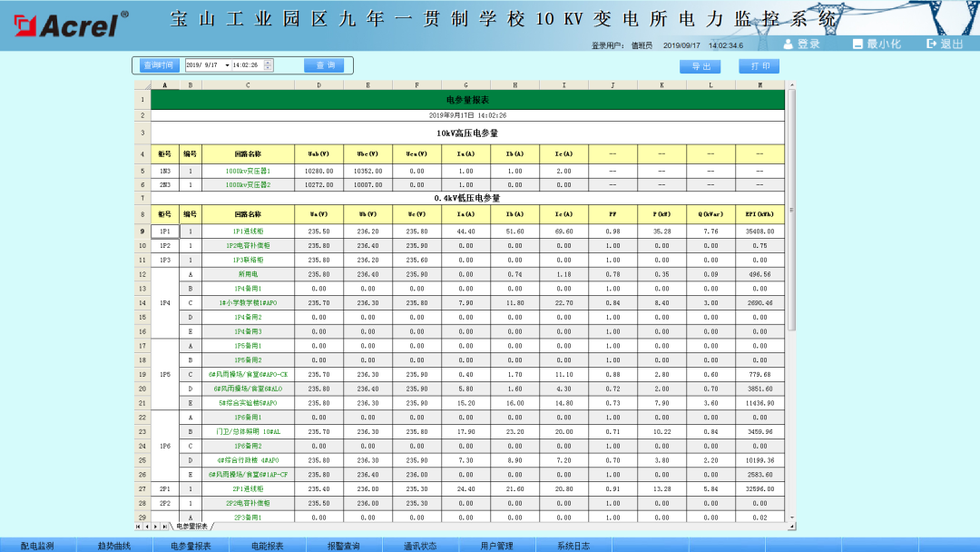Viewport: 980px width, 552px height.
Task: Click scroll up arrow of spreadsheet
Action: [x=792, y=85]
